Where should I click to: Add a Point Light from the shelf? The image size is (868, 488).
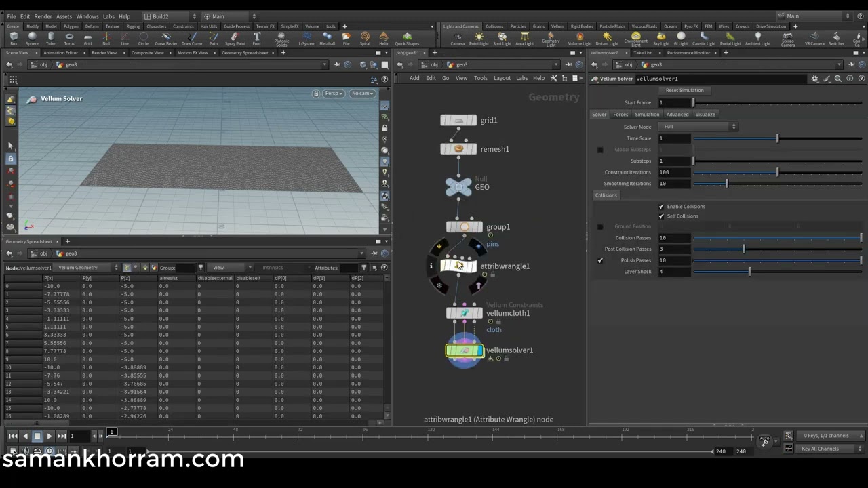479,38
